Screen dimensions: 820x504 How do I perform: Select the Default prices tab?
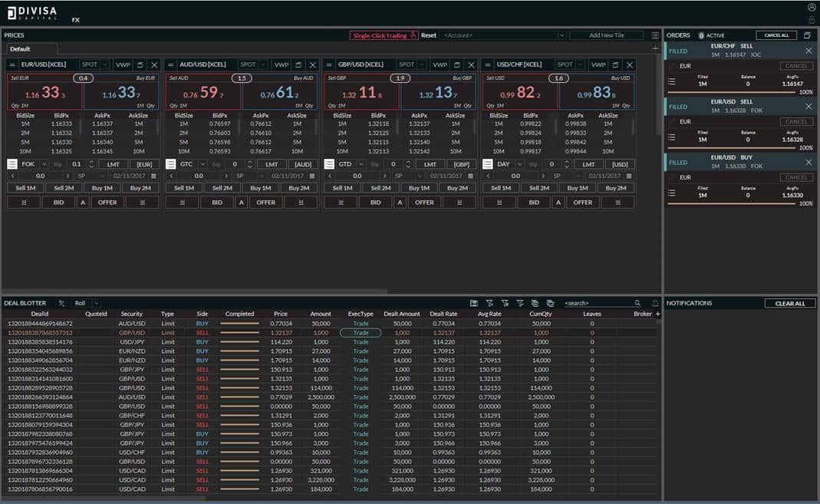tap(21, 49)
